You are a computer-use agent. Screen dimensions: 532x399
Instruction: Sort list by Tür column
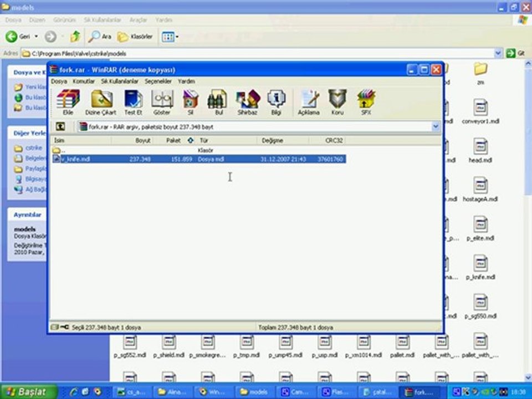(227, 140)
